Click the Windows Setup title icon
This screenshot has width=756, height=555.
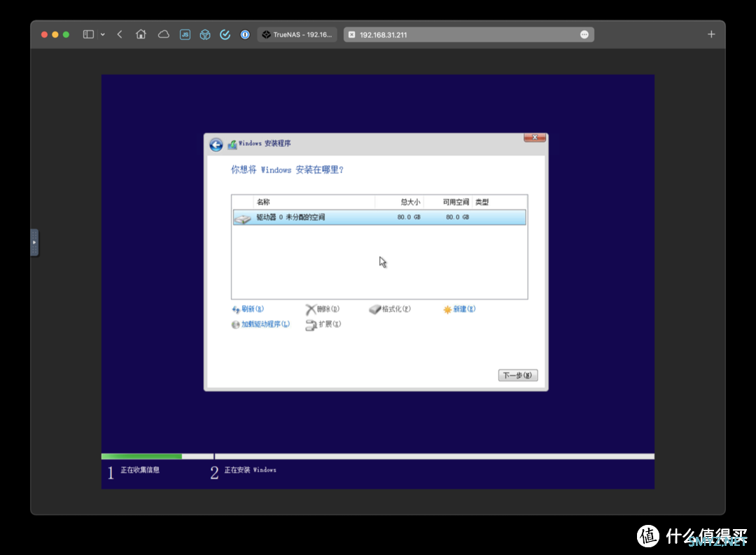click(x=232, y=144)
